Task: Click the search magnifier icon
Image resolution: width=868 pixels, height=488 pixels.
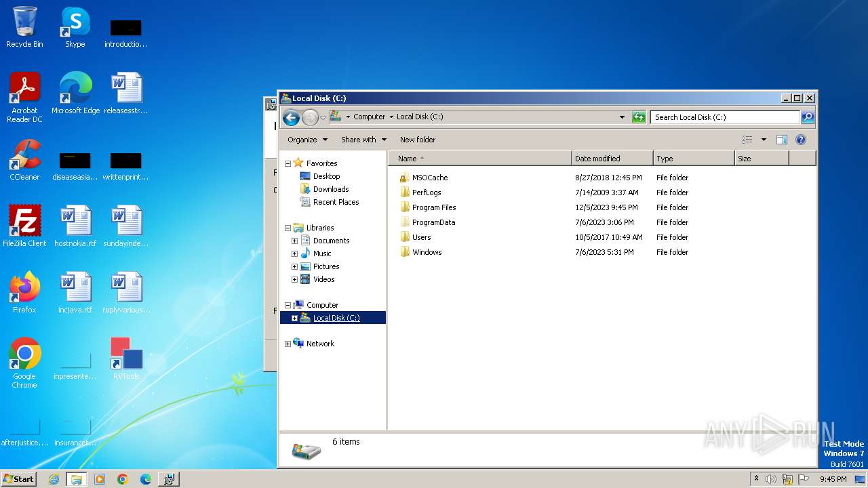Action: pos(808,117)
